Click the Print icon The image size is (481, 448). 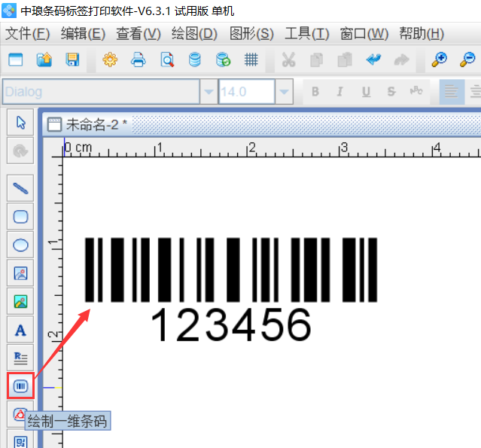coord(139,59)
